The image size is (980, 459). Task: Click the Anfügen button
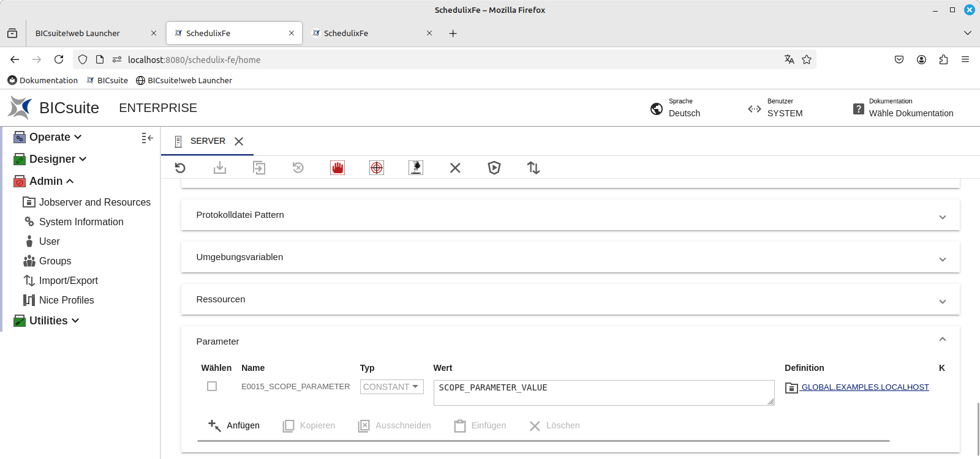pos(234,425)
